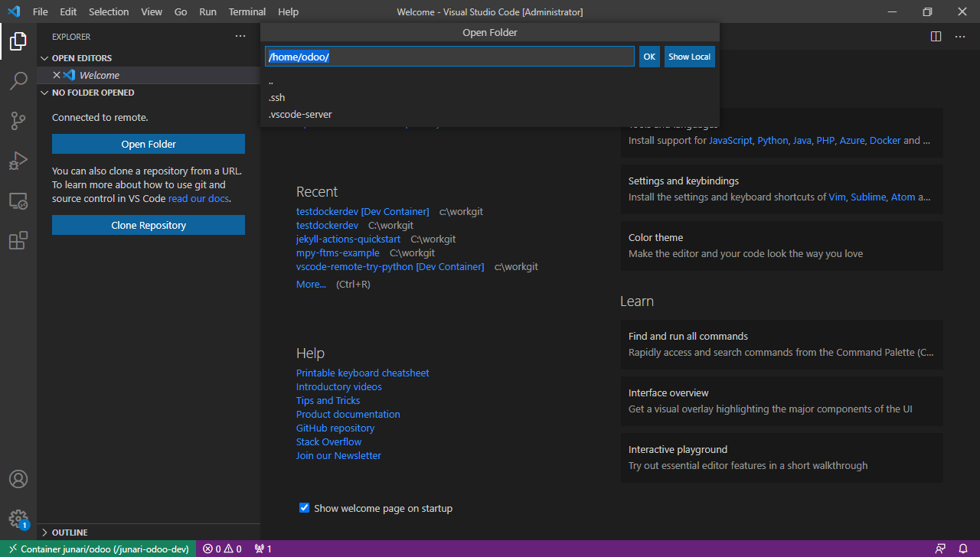Open the Selection menu

coord(109,11)
